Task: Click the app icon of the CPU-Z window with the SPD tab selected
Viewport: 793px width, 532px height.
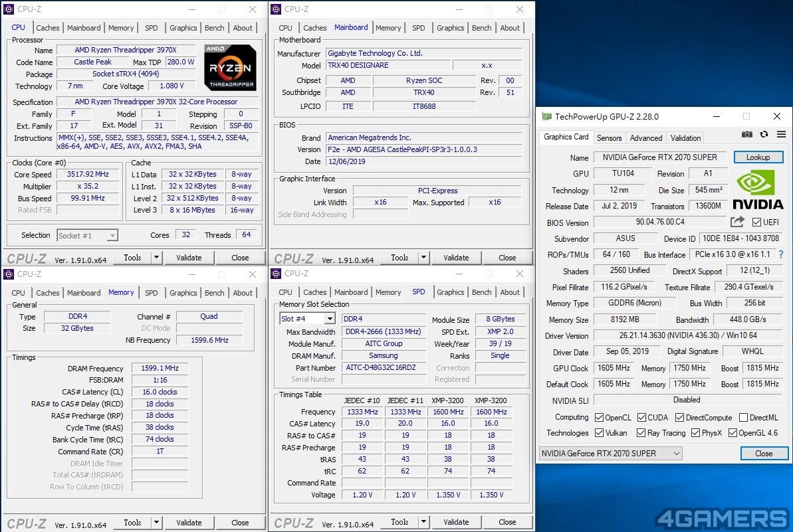Action: click(276, 274)
